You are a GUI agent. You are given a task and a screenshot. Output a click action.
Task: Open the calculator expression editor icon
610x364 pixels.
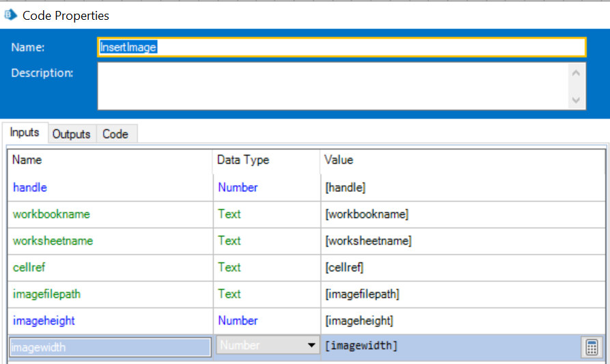tap(592, 347)
